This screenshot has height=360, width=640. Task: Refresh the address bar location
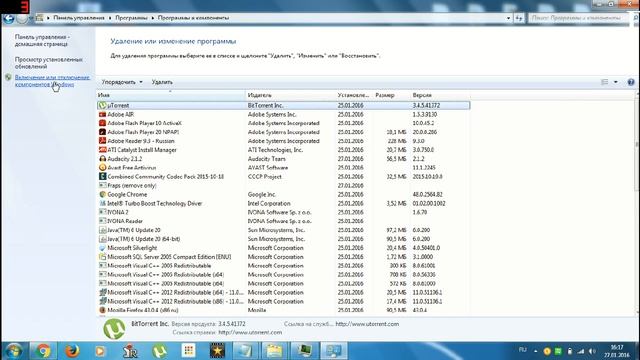519,18
